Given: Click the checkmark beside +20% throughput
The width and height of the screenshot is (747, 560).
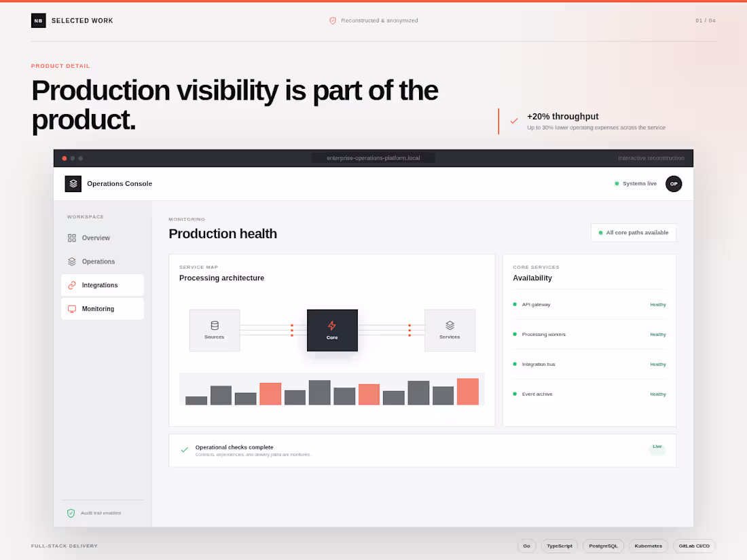Looking at the screenshot, I should 513,121.
